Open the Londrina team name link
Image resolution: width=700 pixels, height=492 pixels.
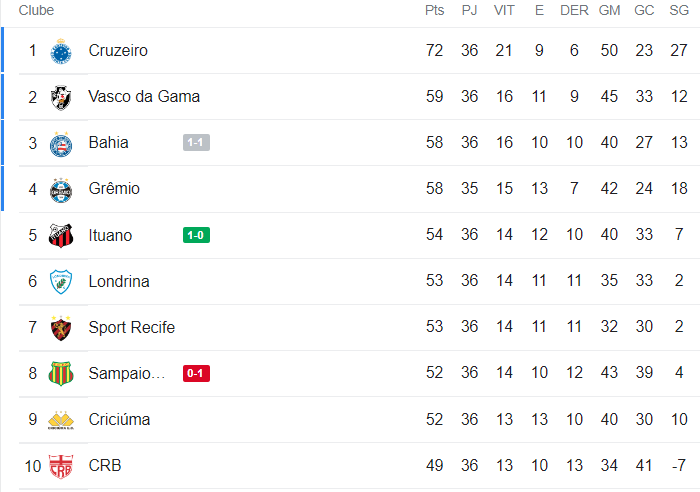[119, 282]
